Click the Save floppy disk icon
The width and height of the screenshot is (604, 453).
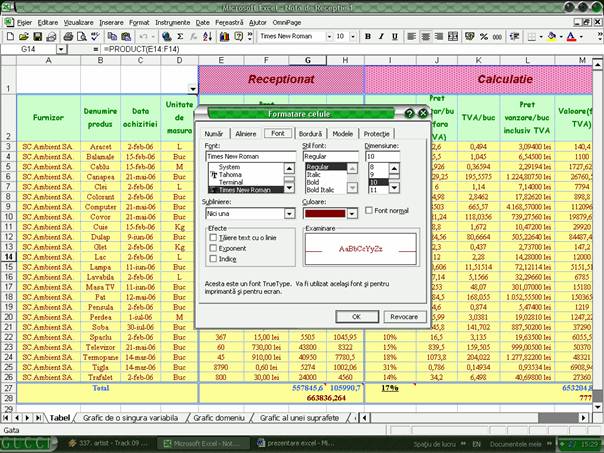coord(37,37)
